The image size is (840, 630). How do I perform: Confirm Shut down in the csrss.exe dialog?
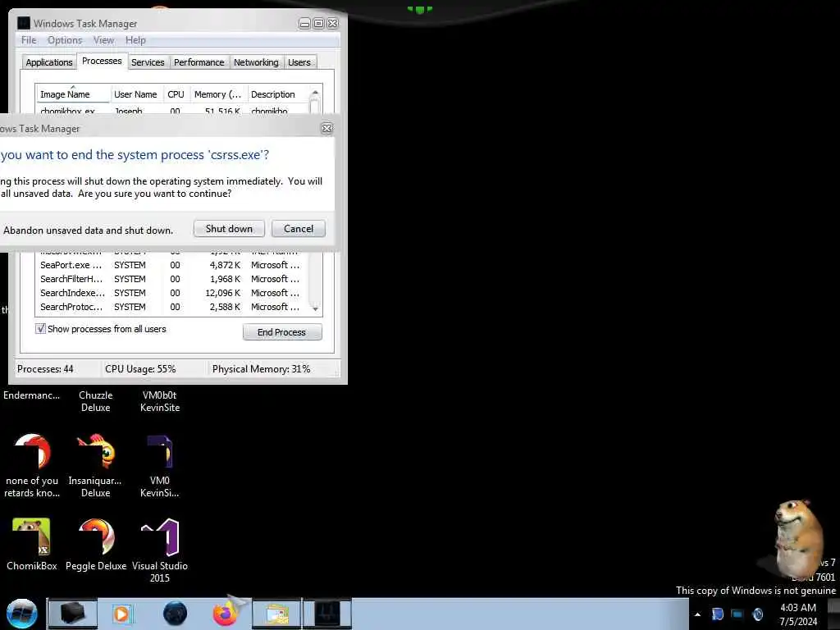coord(229,229)
